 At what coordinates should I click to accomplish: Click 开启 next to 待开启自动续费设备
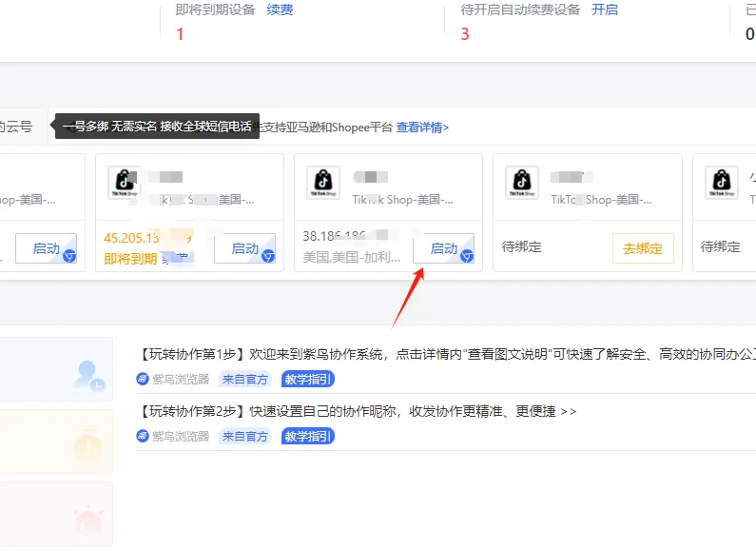[x=605, y=10]
